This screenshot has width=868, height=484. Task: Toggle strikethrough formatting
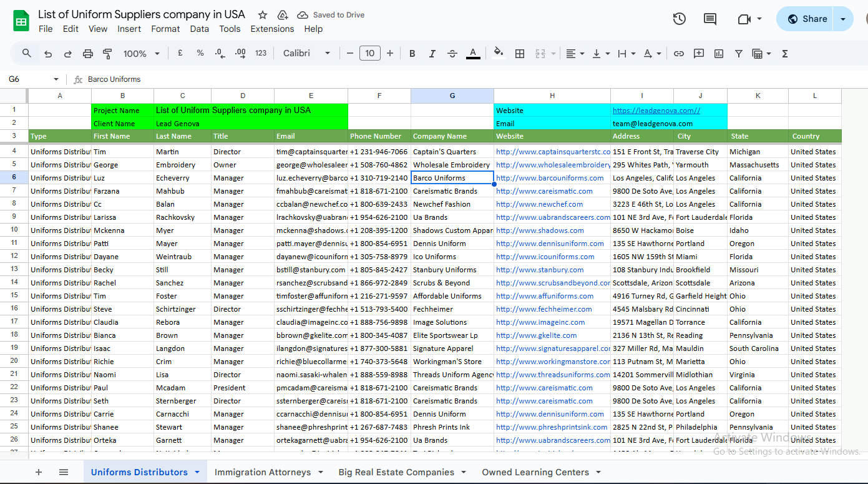click(452, 54)
